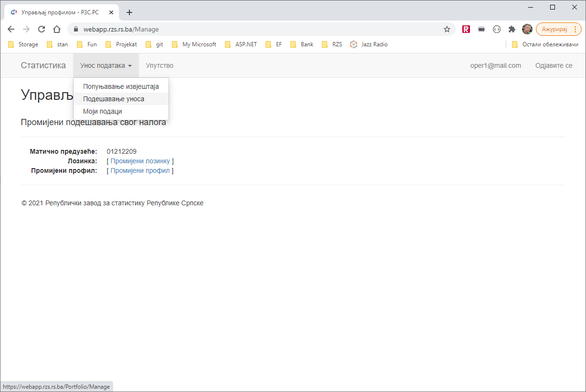Click the browser back arrow
This screenshot has height=392, width=586.
[11, 29]
